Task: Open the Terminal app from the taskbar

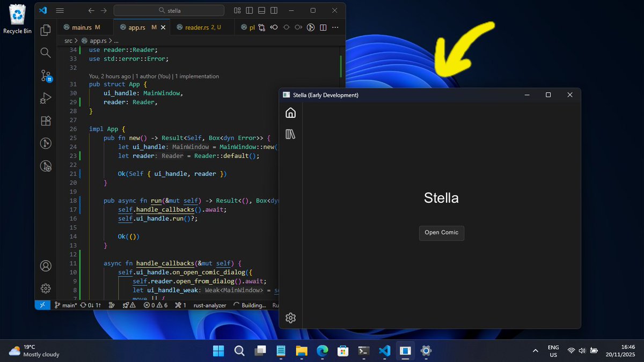Action: (363, 351)
